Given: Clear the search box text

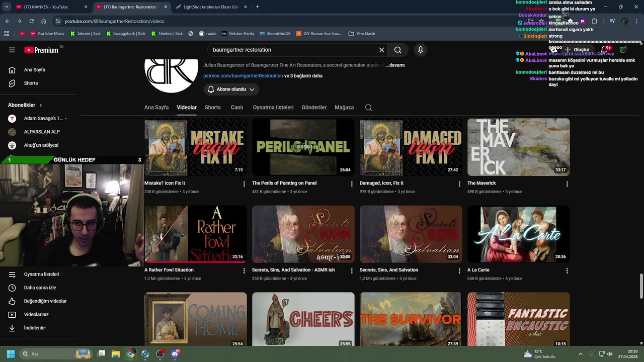Looking at the screenshot, I should (x=381, y=50).
